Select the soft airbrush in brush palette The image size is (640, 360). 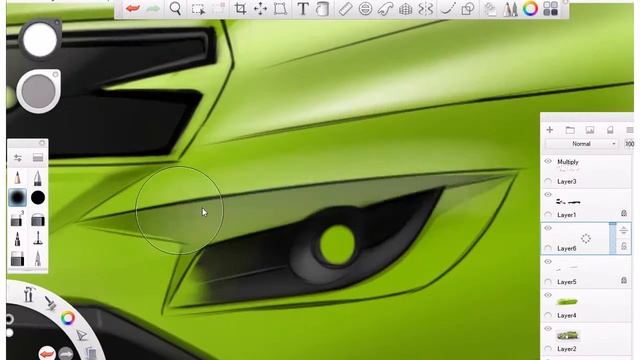pyautogui.click(x=18, y=198)
